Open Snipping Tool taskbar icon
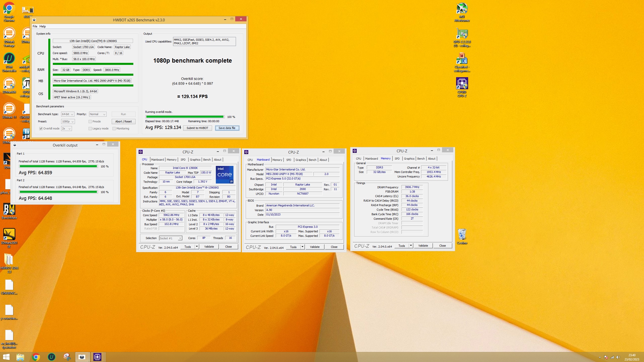Screen dimensions: 644x362 (67, 357)
